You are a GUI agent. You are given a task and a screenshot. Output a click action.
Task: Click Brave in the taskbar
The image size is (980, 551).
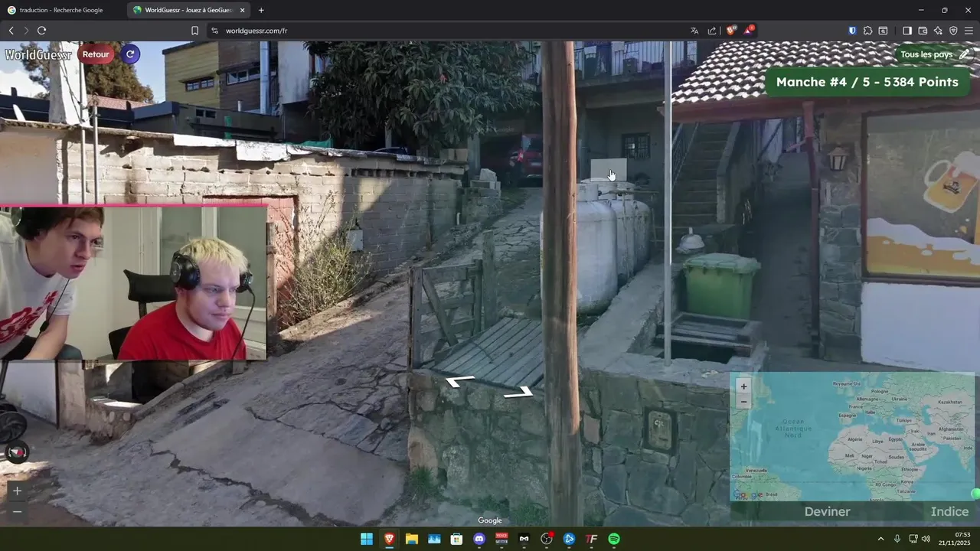click(389, 539)
